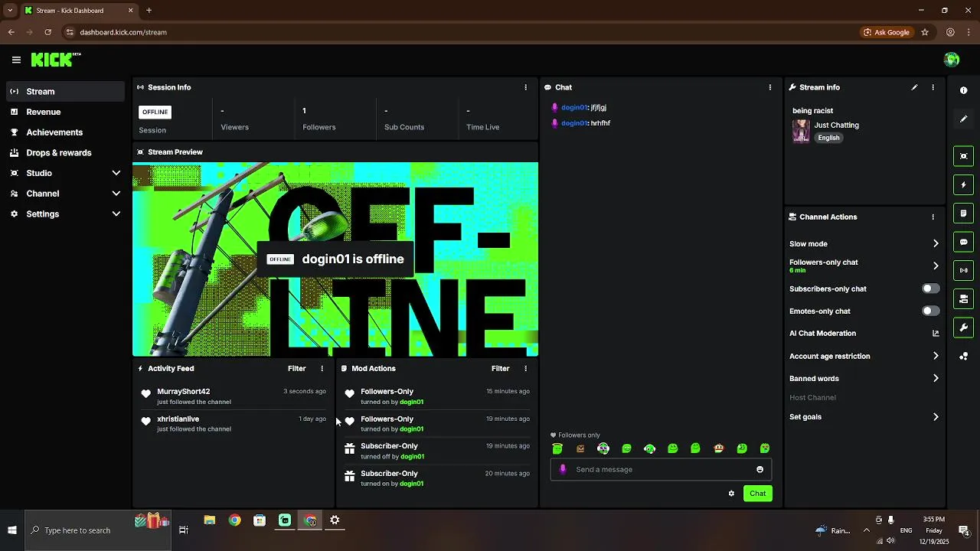Click the wrench icon in the right sidebar
This screenshot has width=980, height=551.
click(963, 328)
